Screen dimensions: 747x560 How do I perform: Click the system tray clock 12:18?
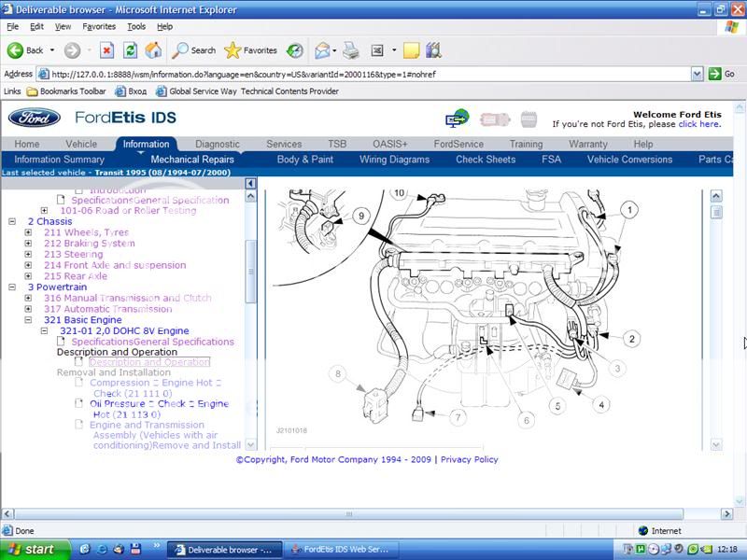727,550
